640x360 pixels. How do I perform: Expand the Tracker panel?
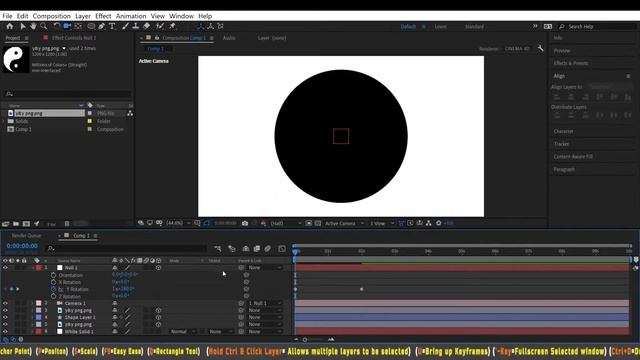pos(561,144)
